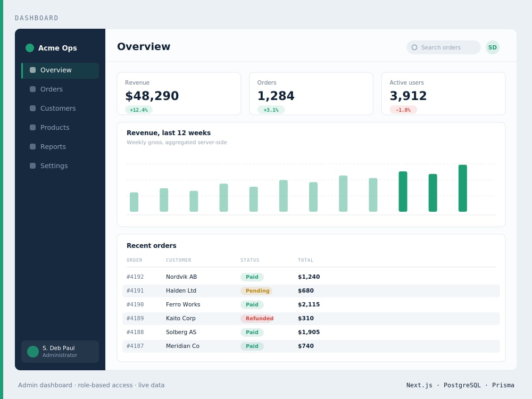Open the S. Deb Paul profile card
532x399 pixels.
60,352
